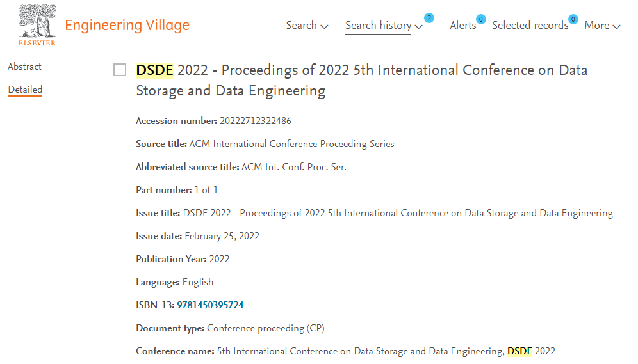Open the Search menu label
This screenshot has width=638, height=364.
pos(301,26)
